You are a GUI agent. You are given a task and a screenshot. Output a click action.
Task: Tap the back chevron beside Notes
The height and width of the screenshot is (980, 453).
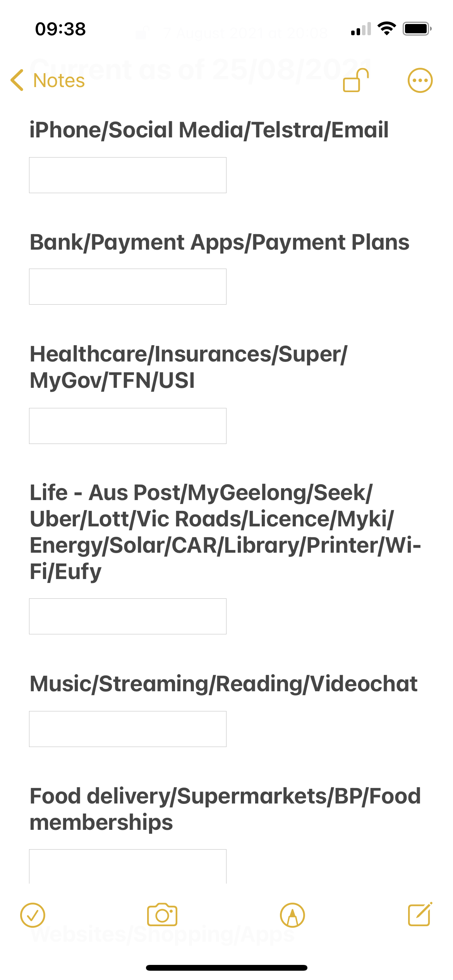tap(17, 81)
